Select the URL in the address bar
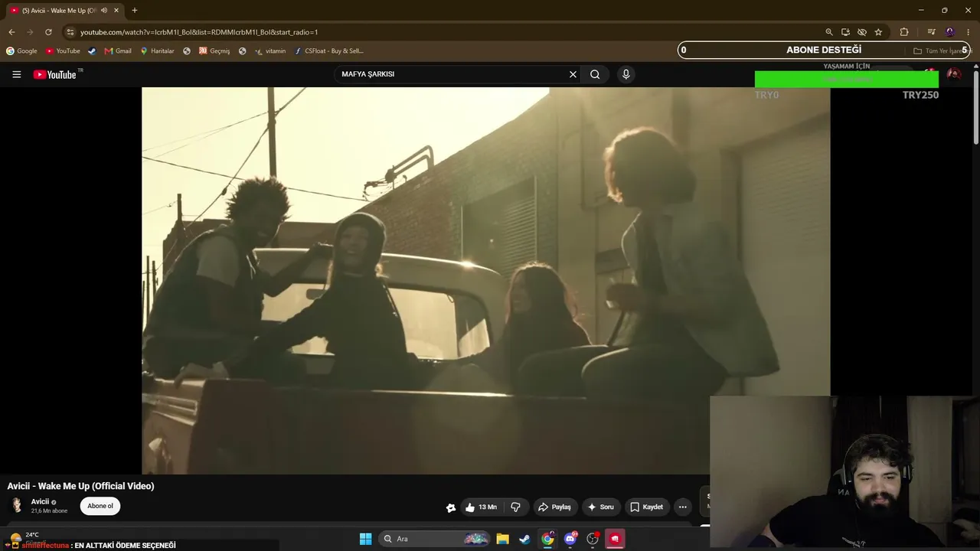This screenshot has width=980, height=551. pyautogui.click(x=199, y=32)
